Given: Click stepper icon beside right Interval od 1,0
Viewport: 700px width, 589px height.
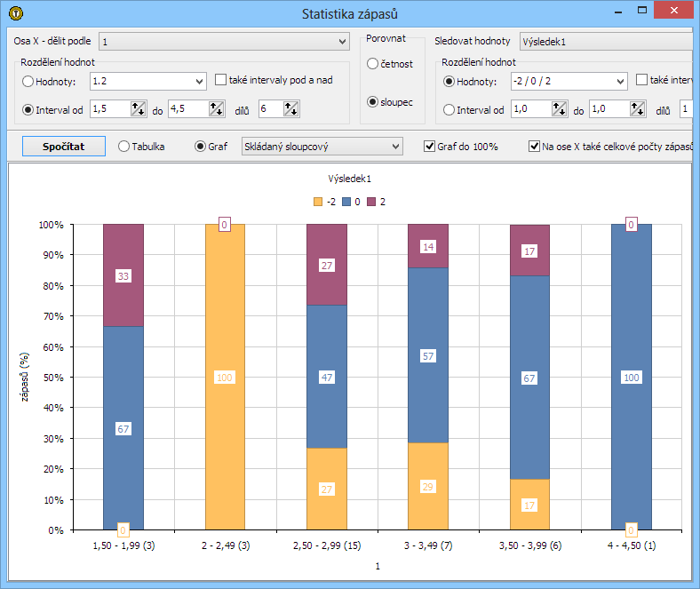Looking at the screenshot, I should 559,108.
